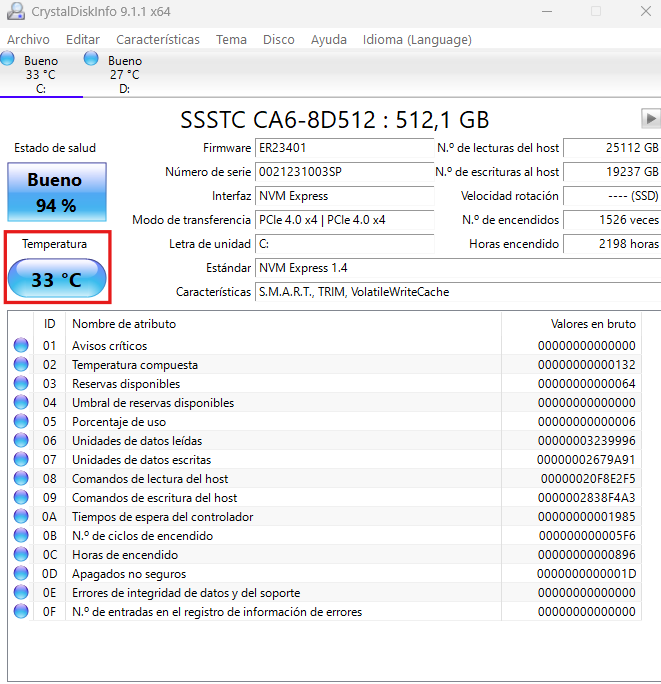Click the host writes value 19237 GB
The height and width of the screenshot is (684, 661).
click(x=612, y=172)
